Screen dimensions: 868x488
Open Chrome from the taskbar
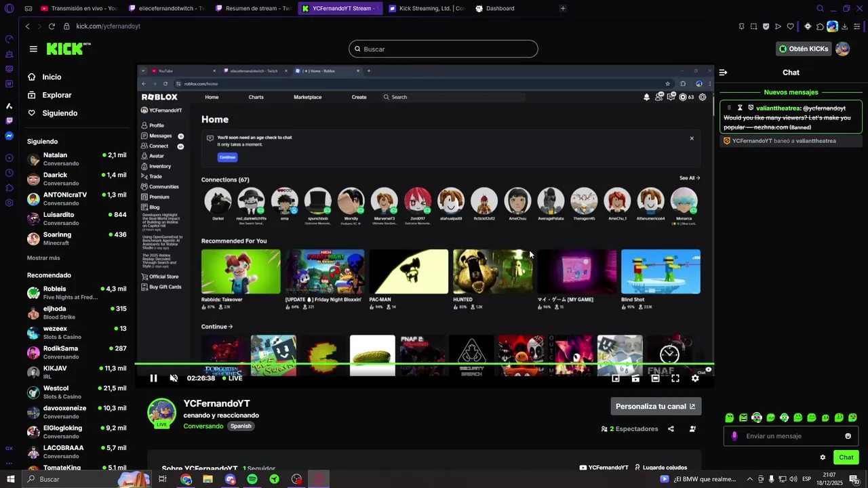[x=186, y=479]
